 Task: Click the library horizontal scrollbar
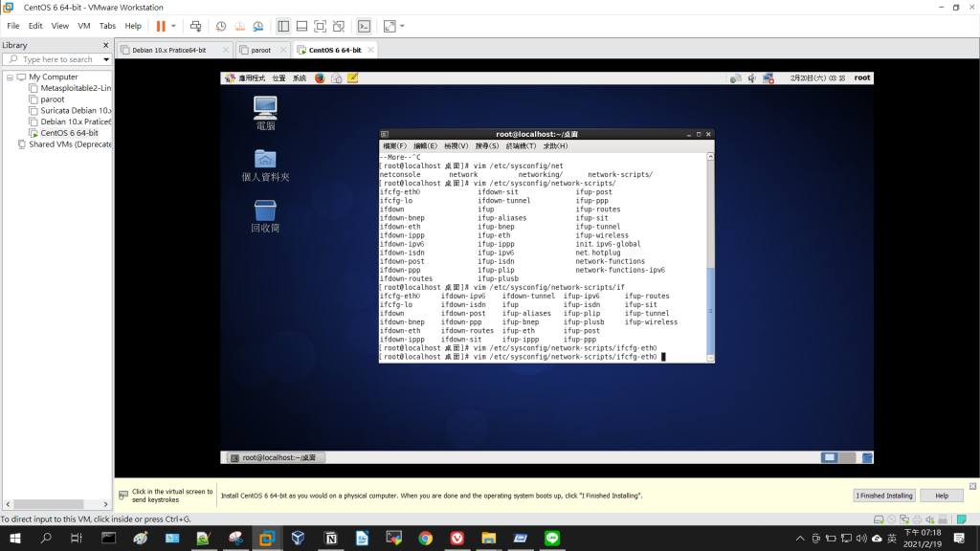49,504
